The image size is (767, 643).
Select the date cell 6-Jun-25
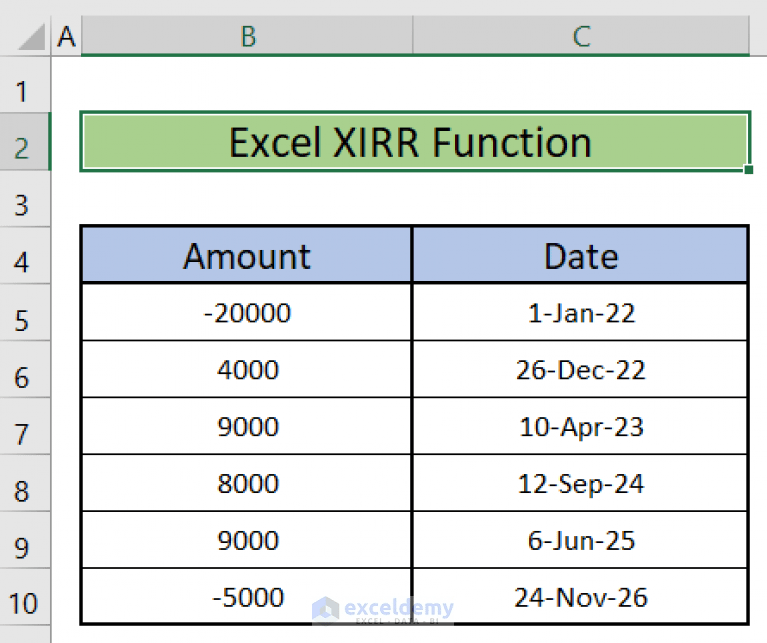[581, 540]
